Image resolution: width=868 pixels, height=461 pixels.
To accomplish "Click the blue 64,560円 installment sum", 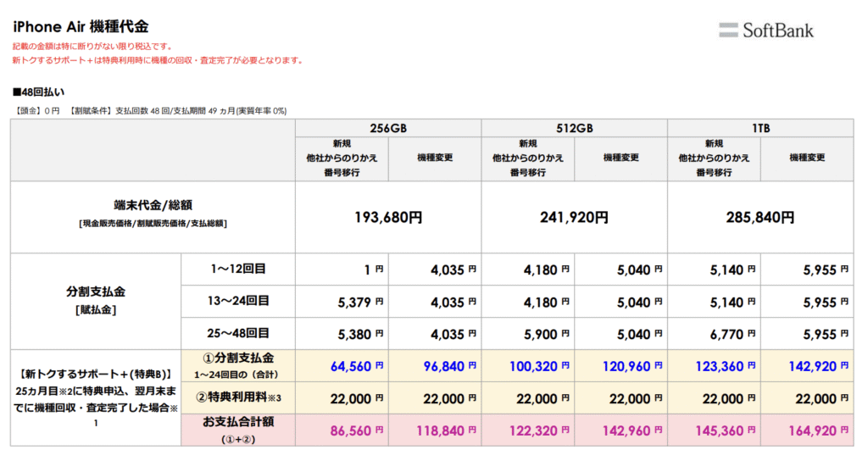I will click(347, 365).
